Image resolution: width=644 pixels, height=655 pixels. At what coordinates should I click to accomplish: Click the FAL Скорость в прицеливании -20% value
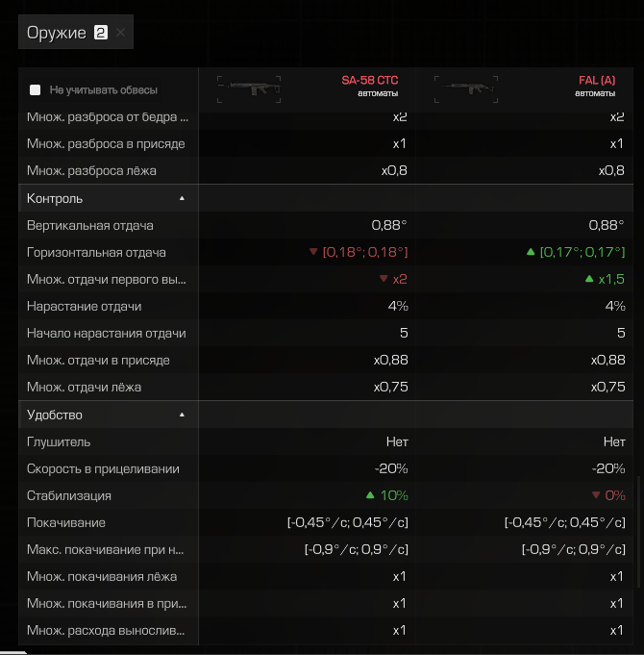click(608, 468)
